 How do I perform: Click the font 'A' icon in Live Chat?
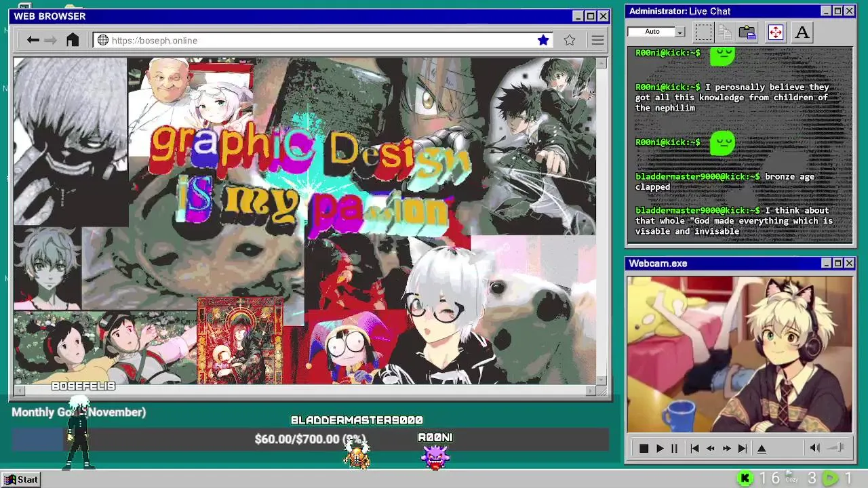[802, 32]
